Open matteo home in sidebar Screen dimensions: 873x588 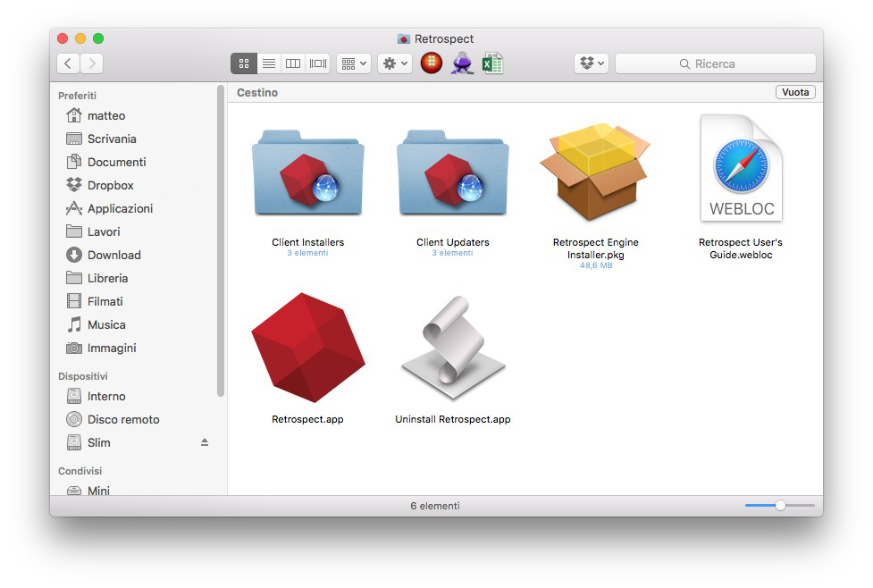pos(105,116)
